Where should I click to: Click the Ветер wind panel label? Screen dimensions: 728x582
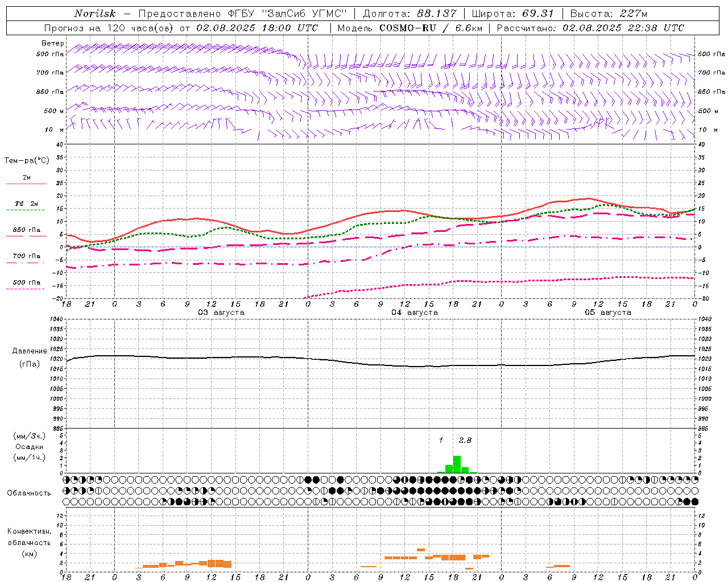point(52,43)
